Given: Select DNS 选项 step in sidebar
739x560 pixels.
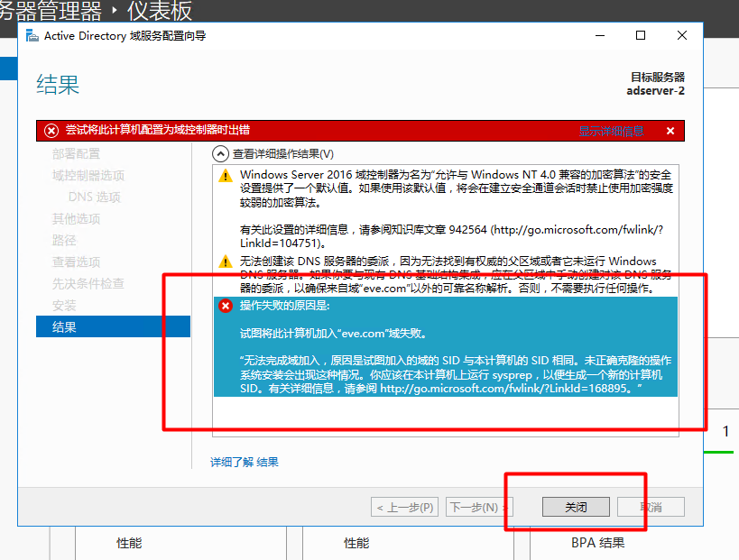Looking at the screenshot, I should pos(94,197).
